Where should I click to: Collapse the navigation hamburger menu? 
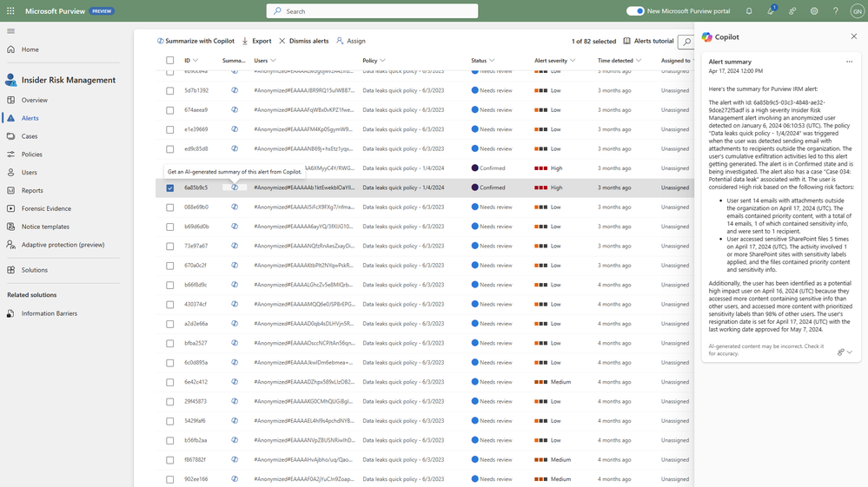tap(11, 31)
